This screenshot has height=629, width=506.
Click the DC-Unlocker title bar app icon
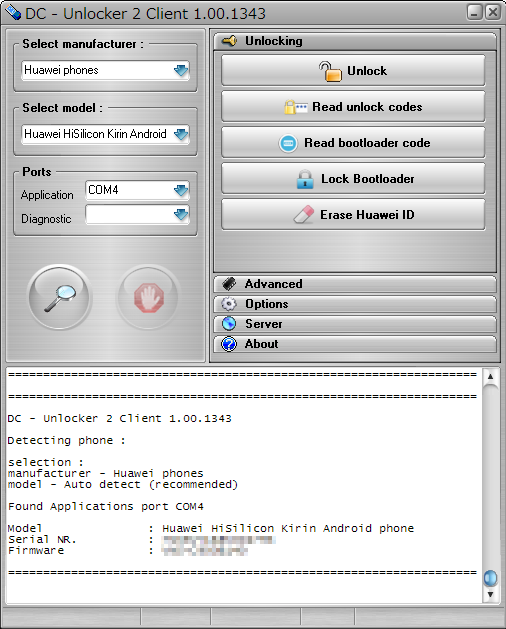[12, 13]
